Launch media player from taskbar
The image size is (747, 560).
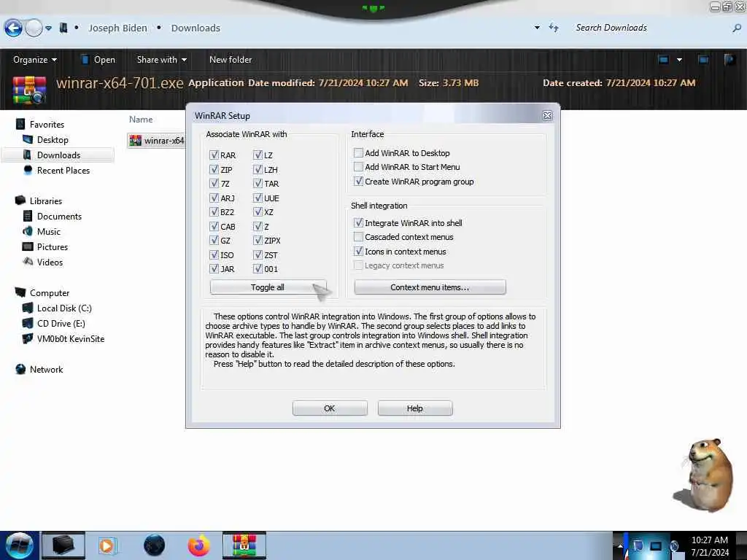pos(107,545)
